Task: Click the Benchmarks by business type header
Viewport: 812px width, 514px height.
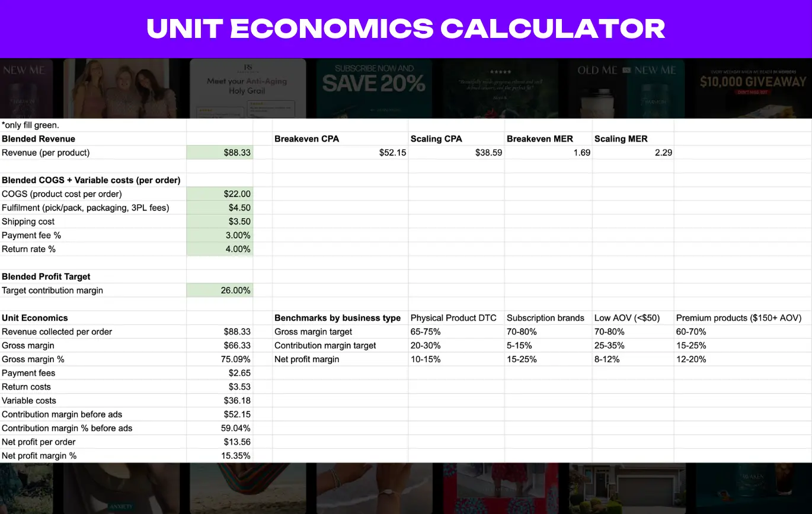Action: [338, 318]
